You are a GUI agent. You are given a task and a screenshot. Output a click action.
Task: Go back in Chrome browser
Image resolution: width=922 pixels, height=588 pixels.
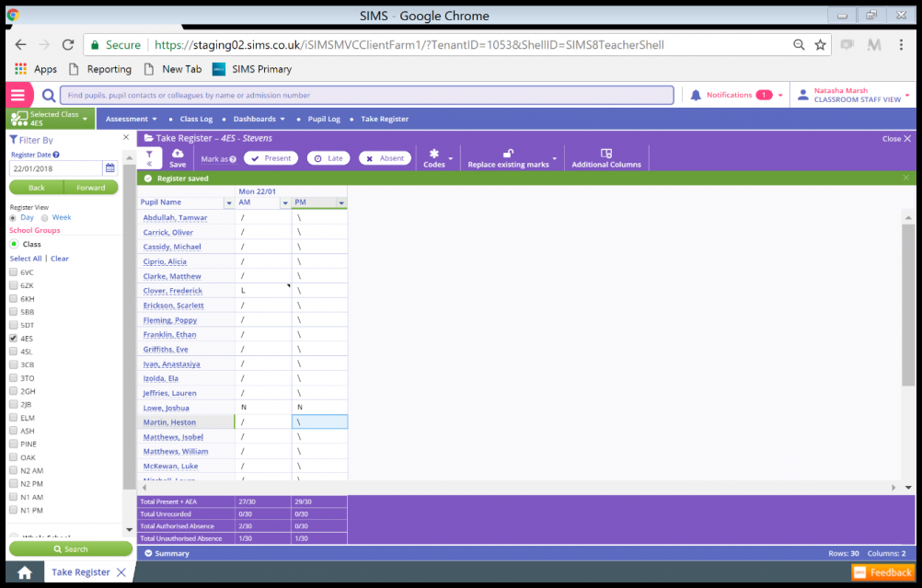pos(20,45)
